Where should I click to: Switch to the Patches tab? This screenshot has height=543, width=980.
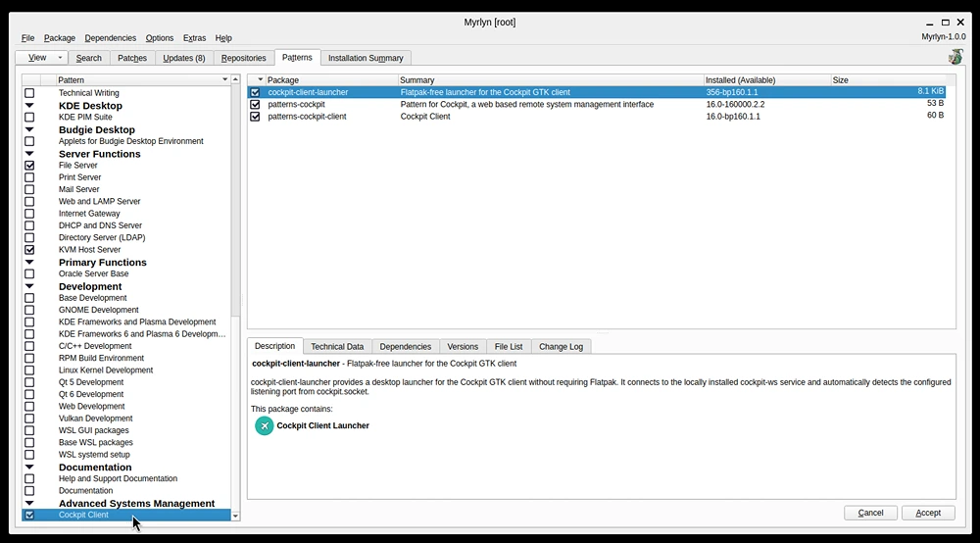coord(132,58)
